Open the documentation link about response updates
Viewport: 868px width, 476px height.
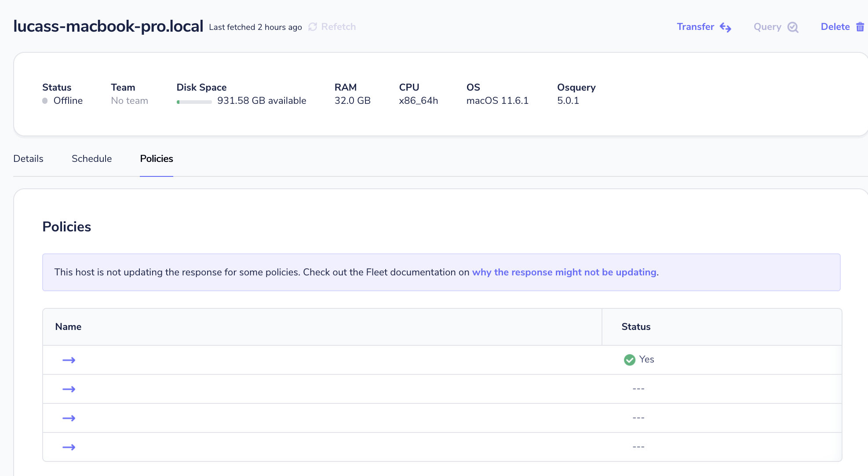pyautogui.click(x=564, y=272)
